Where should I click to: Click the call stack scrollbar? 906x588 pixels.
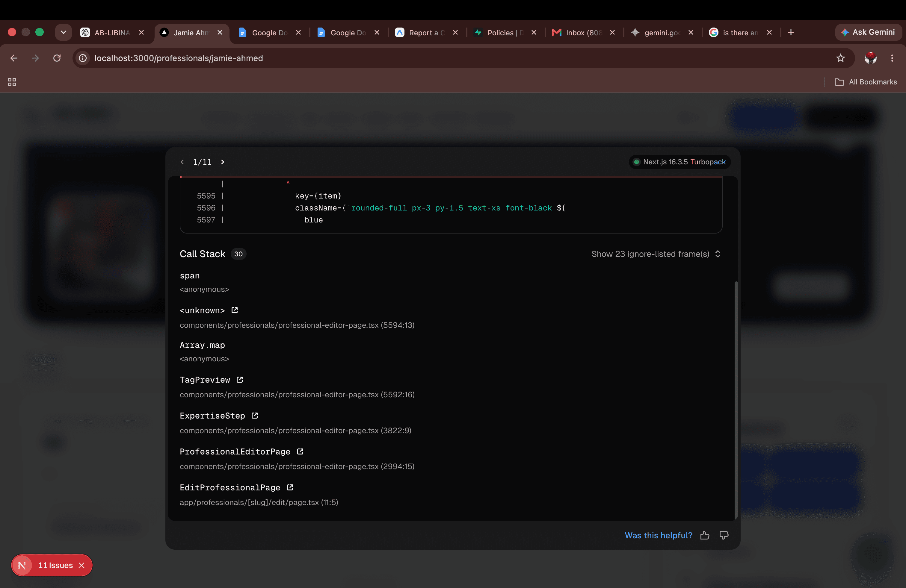pos(736,401)
